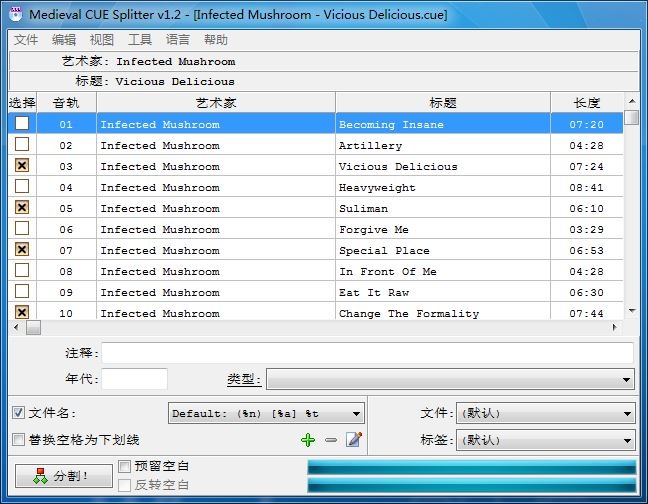Uncheck track 05 Suliman
This screenshot has height=504, width=648.
pos(22,207)
